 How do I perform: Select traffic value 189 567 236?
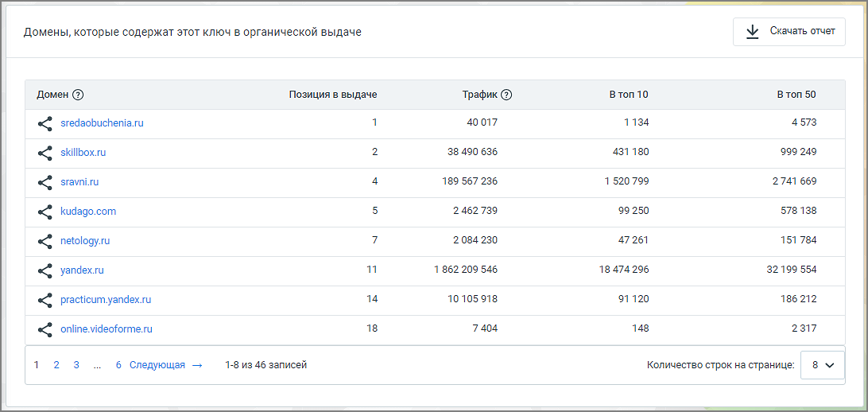pos(470,181)
